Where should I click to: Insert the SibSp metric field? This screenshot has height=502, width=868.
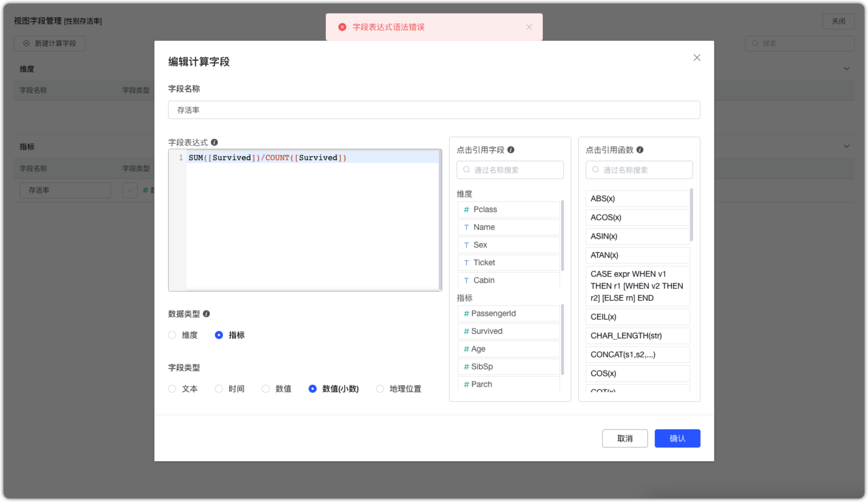(509, 366)
